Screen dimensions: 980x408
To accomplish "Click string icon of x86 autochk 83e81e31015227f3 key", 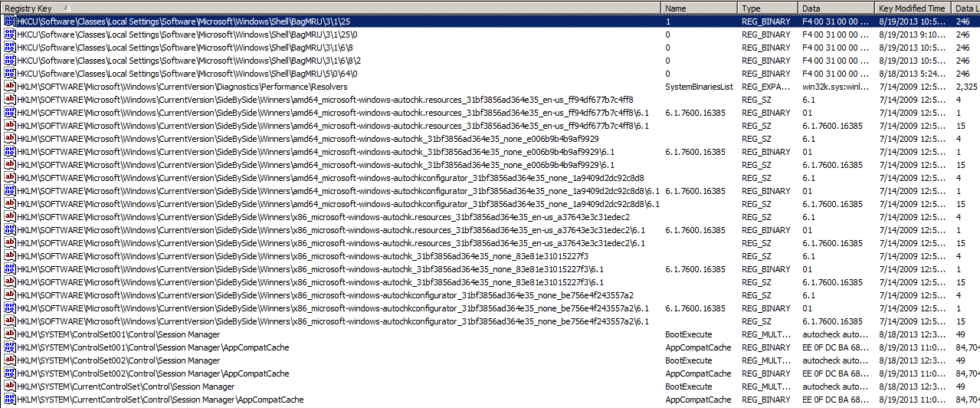I will pyautogui.click(x=10, y=256).
